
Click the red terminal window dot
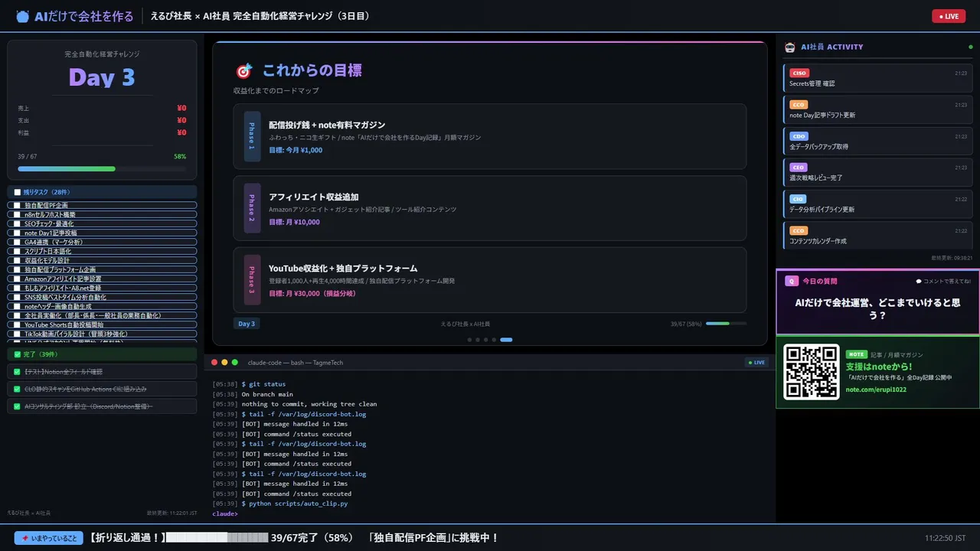(215, 362)
